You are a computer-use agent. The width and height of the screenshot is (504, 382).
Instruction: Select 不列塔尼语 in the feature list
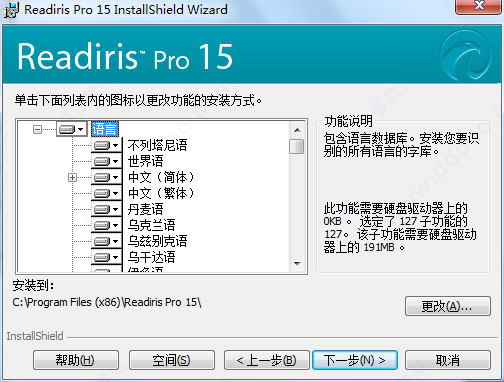pos(157,145)
